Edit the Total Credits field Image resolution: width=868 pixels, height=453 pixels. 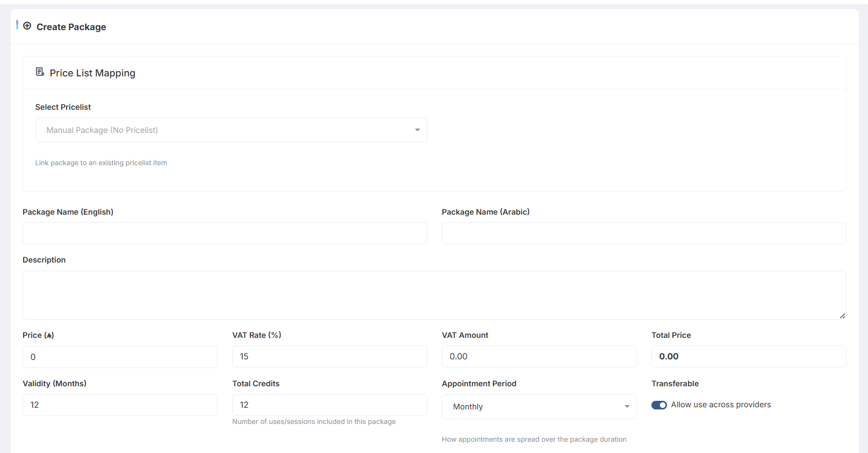pyautogui.click(x=329, y=405)
